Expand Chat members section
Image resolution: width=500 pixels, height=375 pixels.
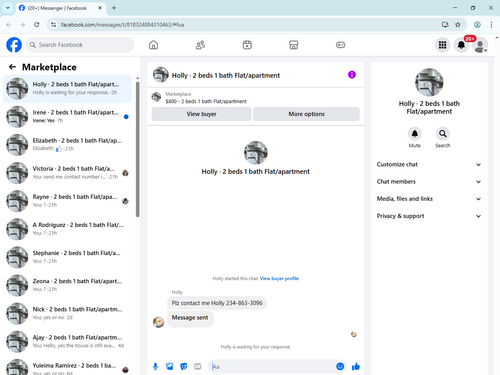tap(429, 182)
